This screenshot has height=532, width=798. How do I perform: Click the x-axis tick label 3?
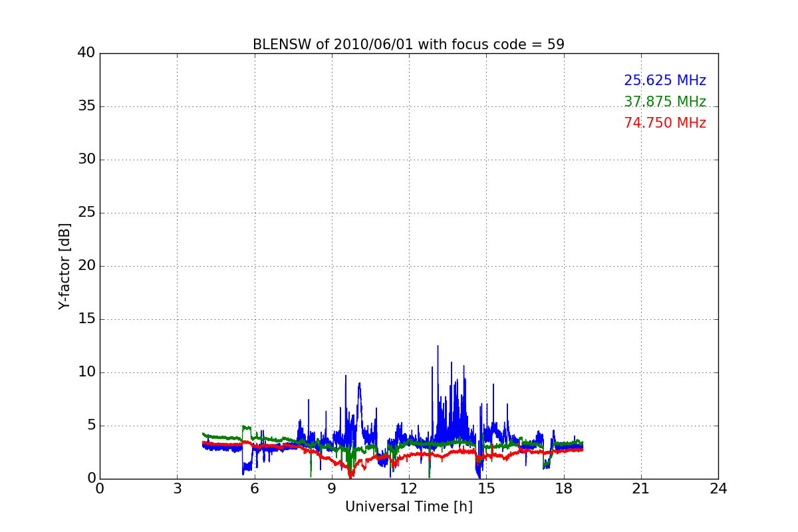point(177,489)
